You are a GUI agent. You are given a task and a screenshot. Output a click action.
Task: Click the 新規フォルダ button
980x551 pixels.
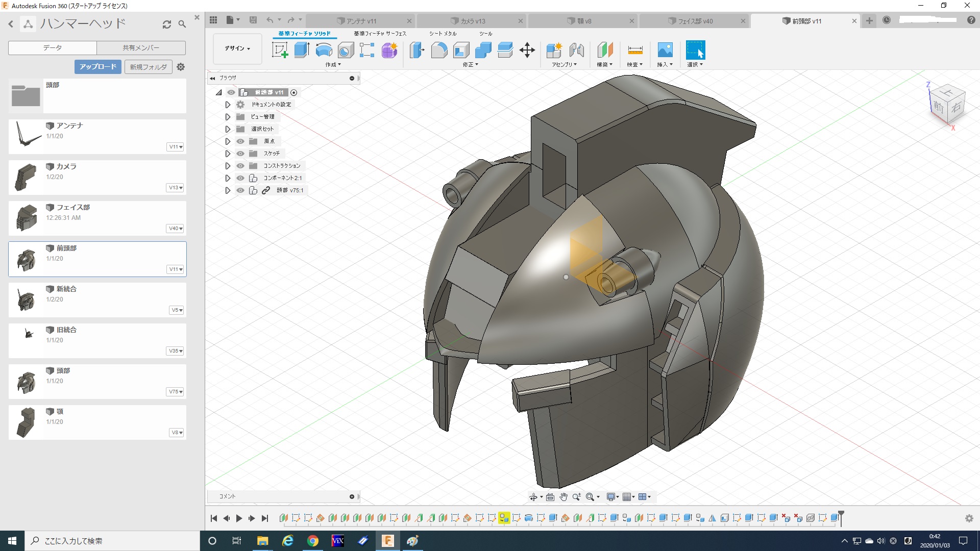[x=148, y=67]
